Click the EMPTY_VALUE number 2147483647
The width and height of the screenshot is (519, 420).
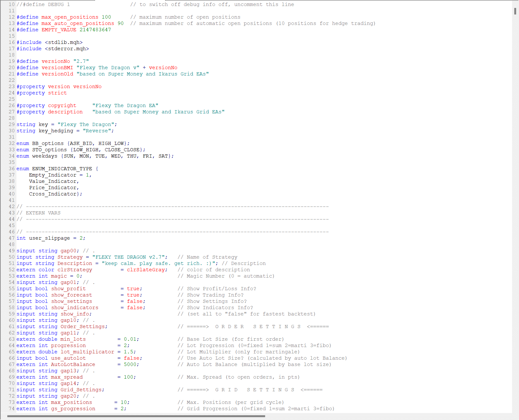[95, 30]
